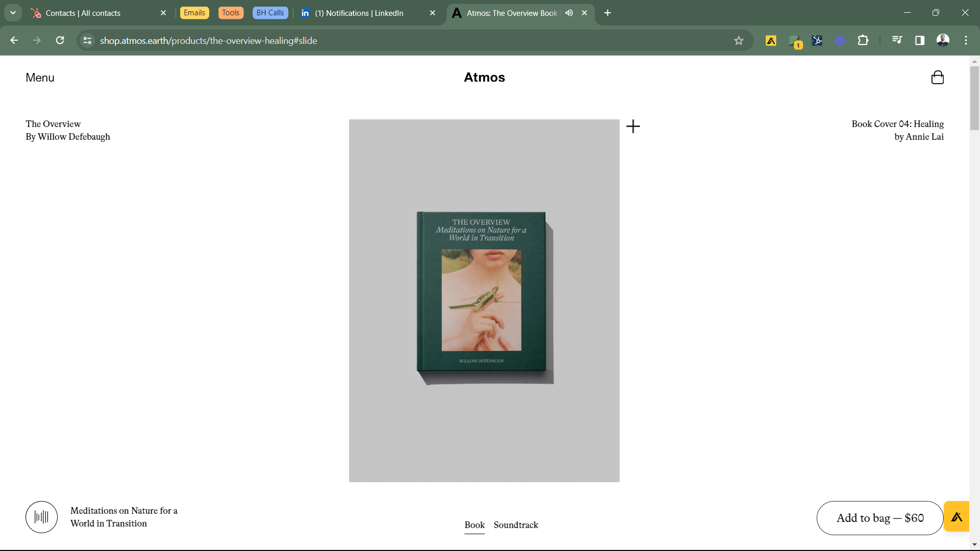The width and height of the screenshot is (980, 551).
Task: Close the LinkedIn Notifications tab
Action: [x=433, y=13]
